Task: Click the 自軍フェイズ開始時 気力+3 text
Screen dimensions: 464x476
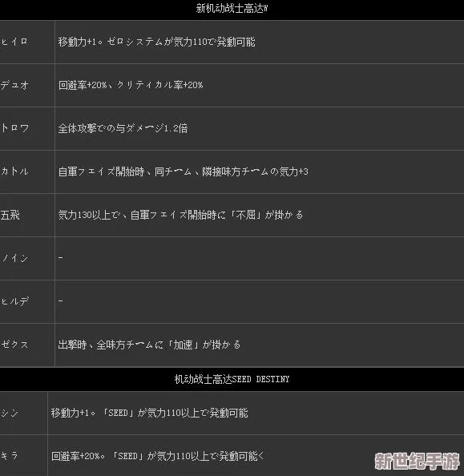Action: [183, 171]
